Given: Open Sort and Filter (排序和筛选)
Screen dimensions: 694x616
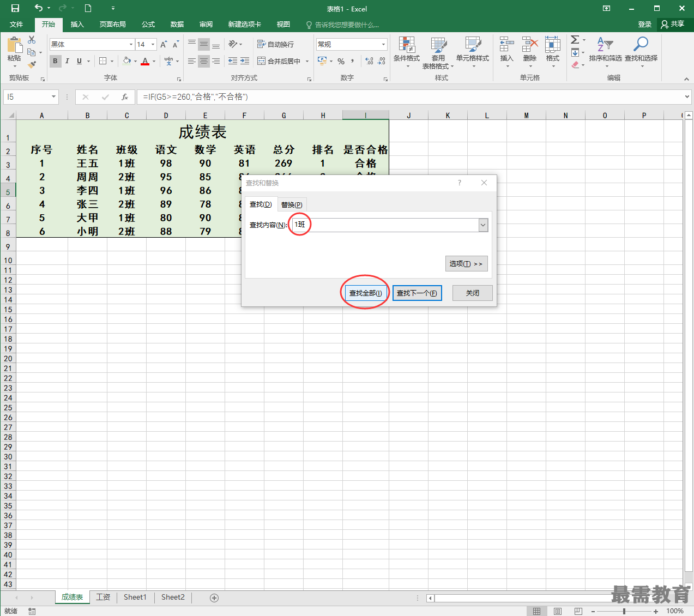Looking at the screenshot, I should pos(605,52).
